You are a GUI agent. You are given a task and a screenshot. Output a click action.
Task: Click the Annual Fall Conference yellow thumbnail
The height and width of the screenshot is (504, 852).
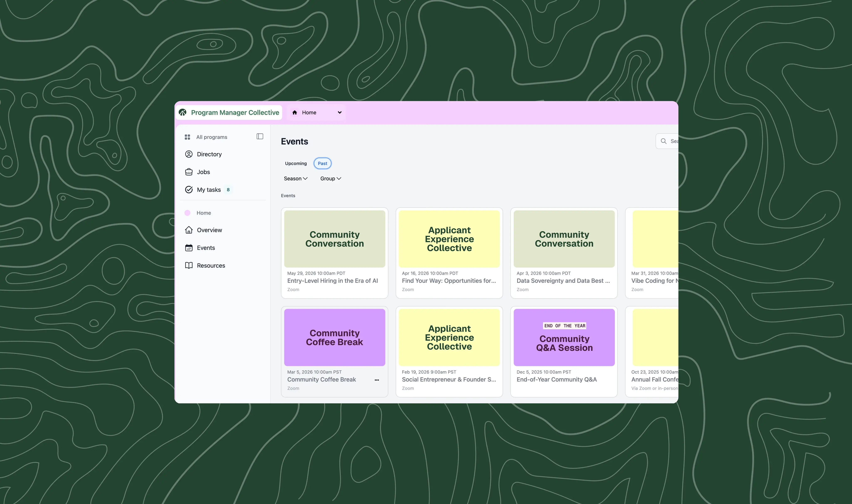pyautogui.click(x=655, y=337)
